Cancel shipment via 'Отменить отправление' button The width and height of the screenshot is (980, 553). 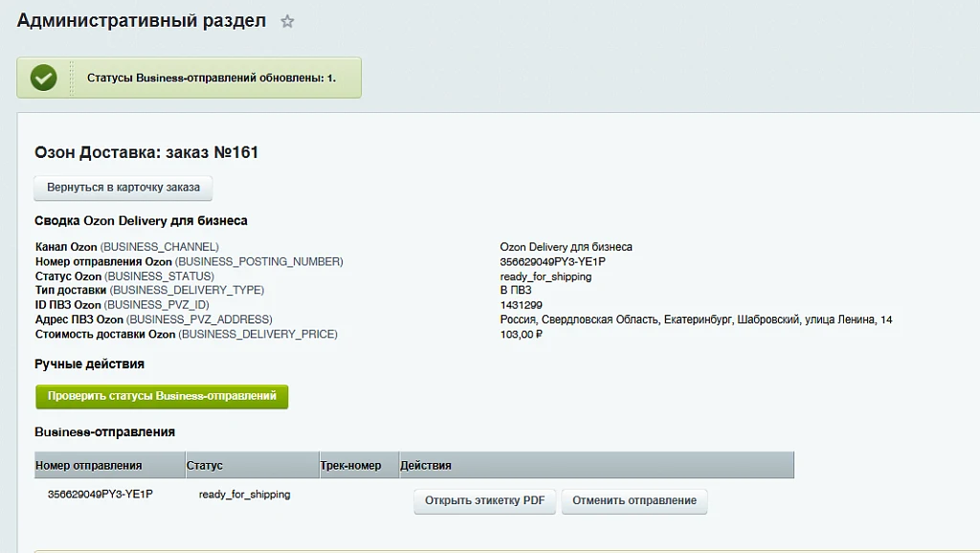click(x=635, y=500)
